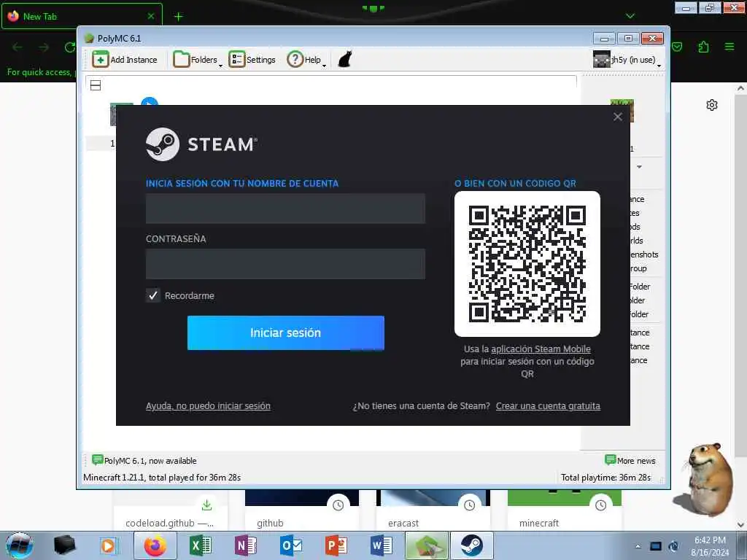Click the Add Instance toolbar button
747x560 pixels.
pyautogui.click(x=125, y=60)
